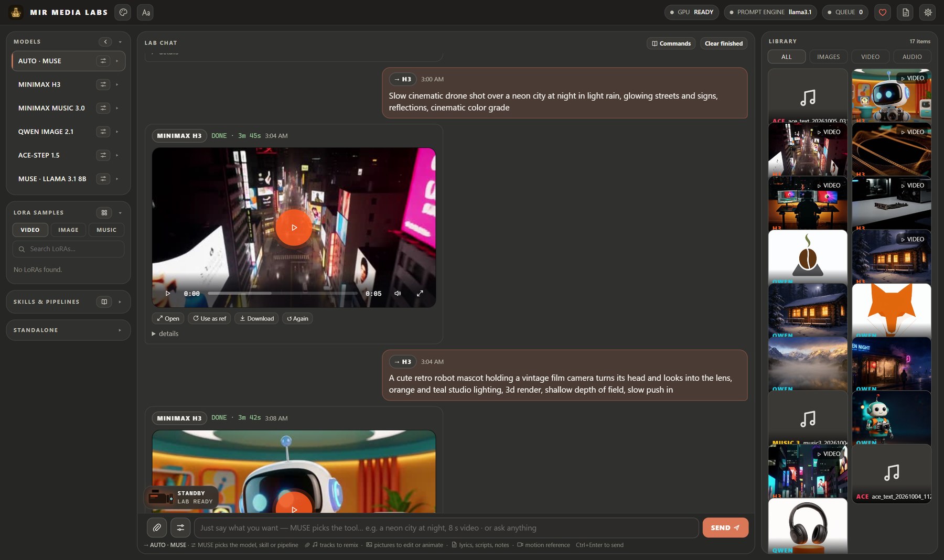Toggle the QUEUE 0 status pill
The image size is (944, 560).
(845, 12)
